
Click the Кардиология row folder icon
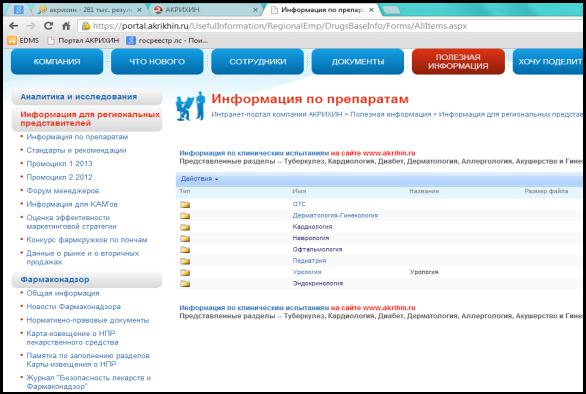click(x=185, y=227)
